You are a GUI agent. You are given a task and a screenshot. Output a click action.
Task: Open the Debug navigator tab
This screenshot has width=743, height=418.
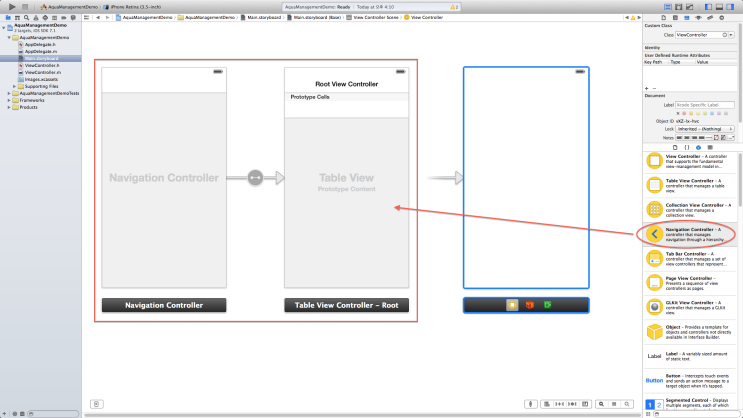click(x=54, y=18)
